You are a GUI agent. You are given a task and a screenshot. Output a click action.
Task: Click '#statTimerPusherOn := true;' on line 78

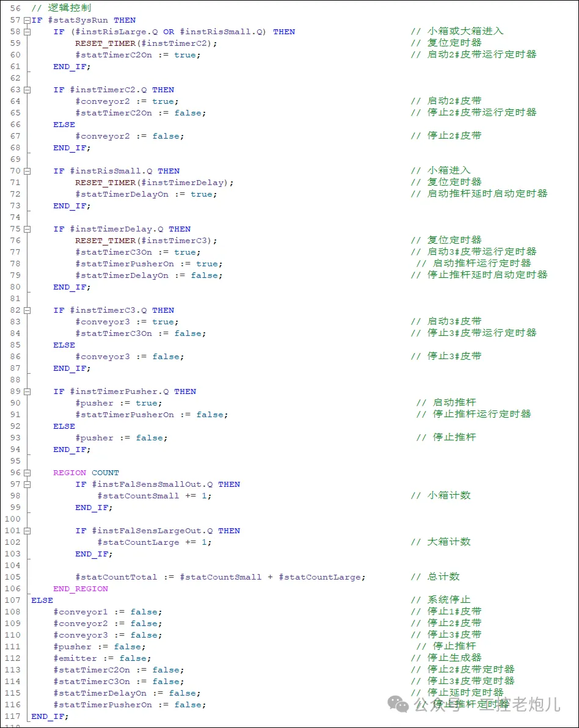coord(148,264)
